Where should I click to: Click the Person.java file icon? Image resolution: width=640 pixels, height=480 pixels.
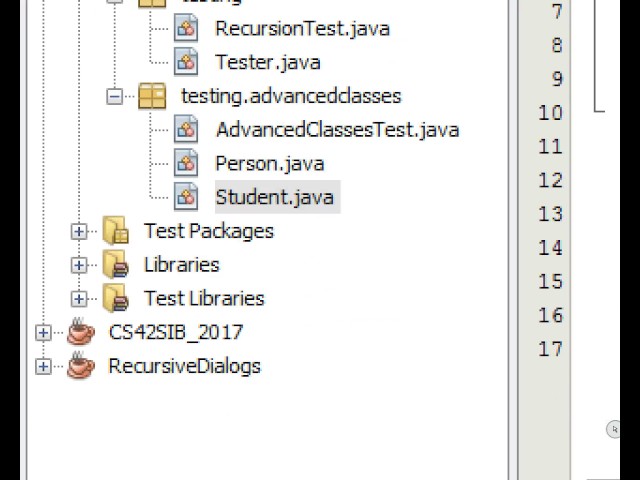tap(186, 163)
